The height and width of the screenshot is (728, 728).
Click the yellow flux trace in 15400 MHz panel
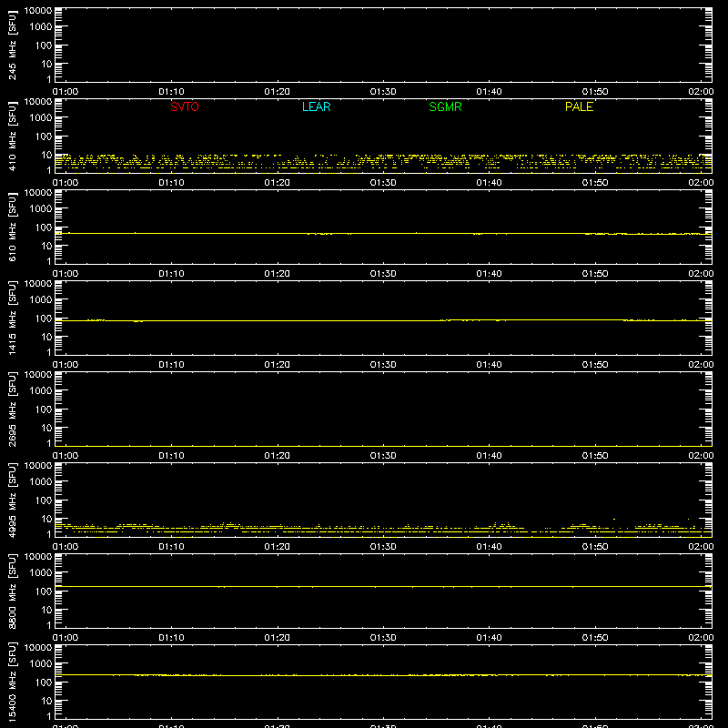tap(383, 675)
